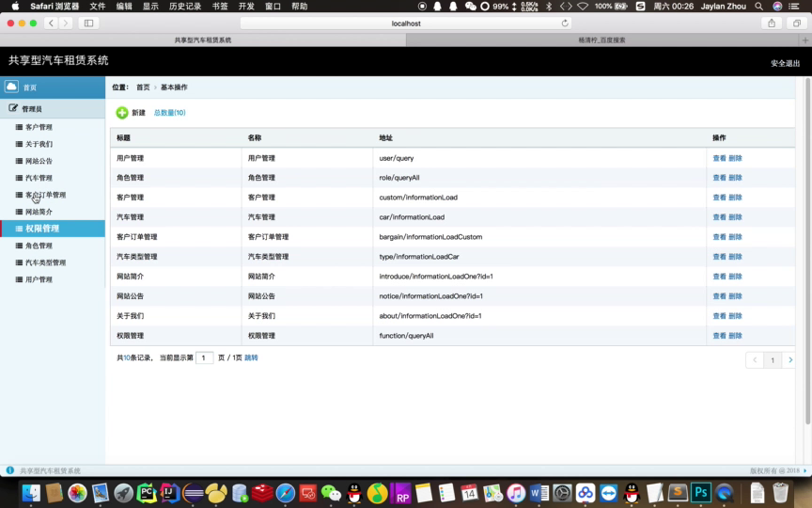The image size is (812, 508).
Task: Switch to 共享型汽车租赁系统 tab
Action: click(x=203, y=40)
